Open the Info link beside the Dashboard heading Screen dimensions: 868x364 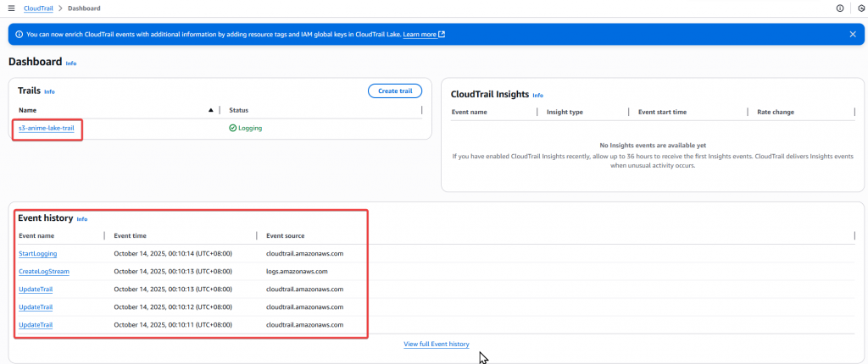click(x=71, y=63)
